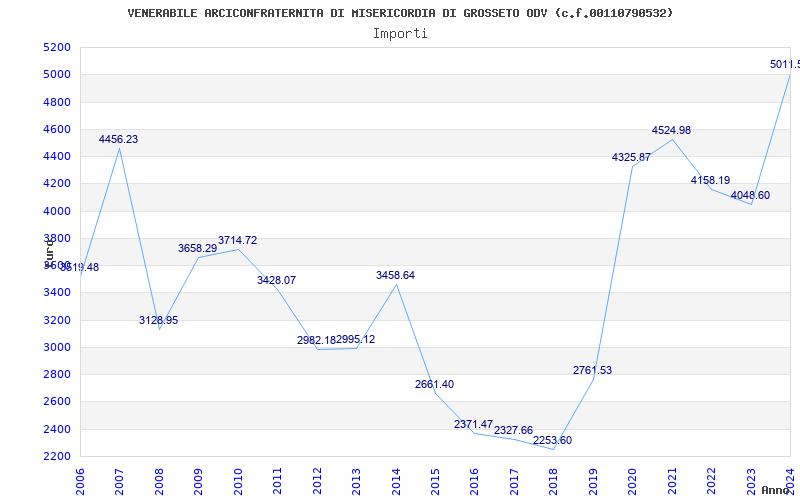Select the 3128.95 data label for 2008
Image resolution: width=800 pixels, height=500 pixels.
pyautogui.click(x=159, y=320)
